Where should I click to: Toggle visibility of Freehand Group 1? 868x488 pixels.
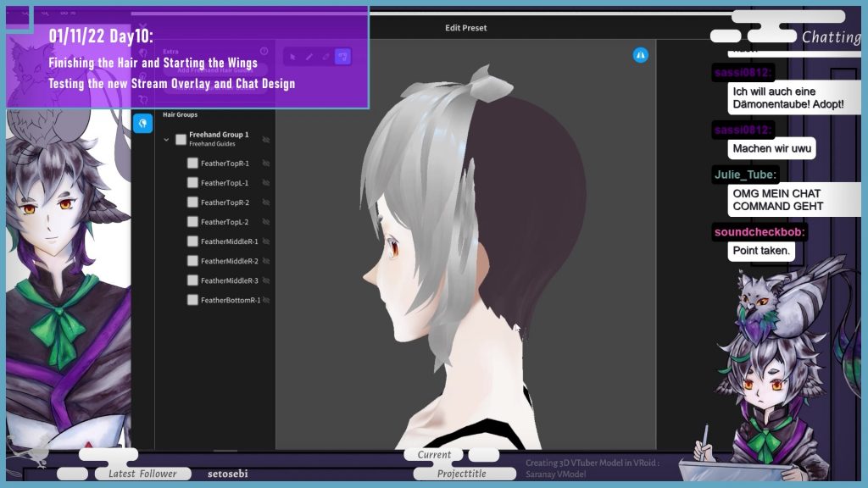coord(266,139)
